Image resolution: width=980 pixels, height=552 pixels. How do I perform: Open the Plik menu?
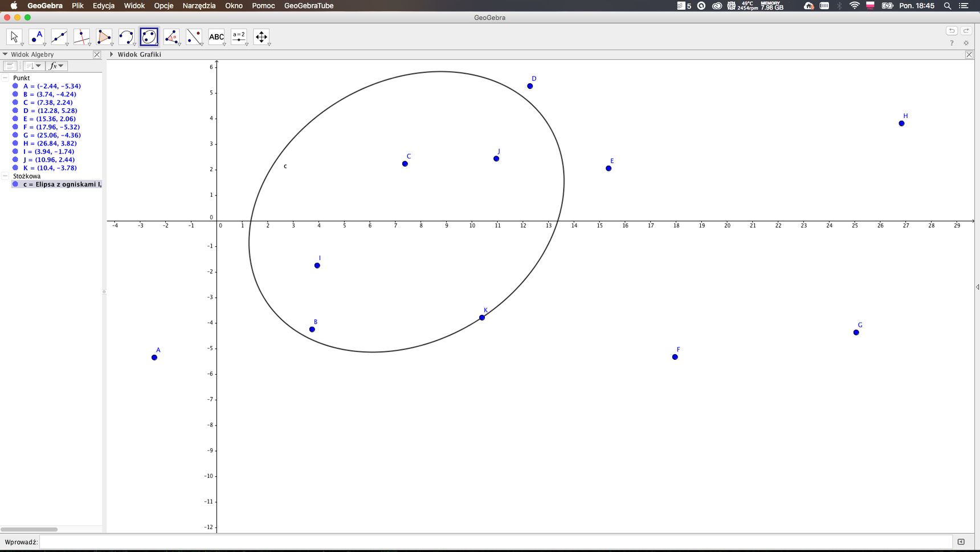click(x=77, y=6)
